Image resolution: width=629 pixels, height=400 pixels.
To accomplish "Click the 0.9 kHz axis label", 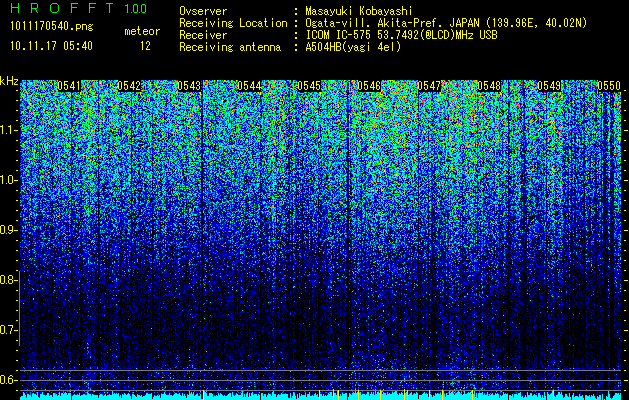I will pos(7,230).
